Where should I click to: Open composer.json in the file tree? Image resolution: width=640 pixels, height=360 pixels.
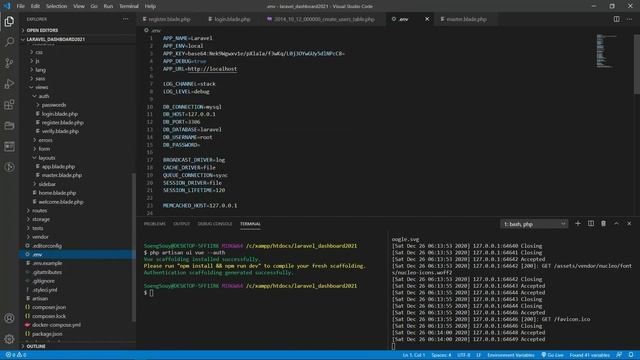point(49,307)
